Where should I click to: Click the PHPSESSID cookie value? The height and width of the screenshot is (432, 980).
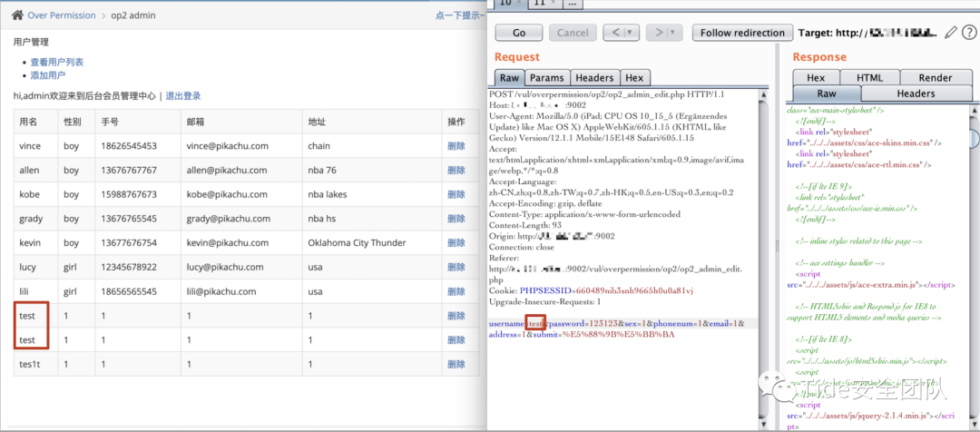(x=635, y=290)
